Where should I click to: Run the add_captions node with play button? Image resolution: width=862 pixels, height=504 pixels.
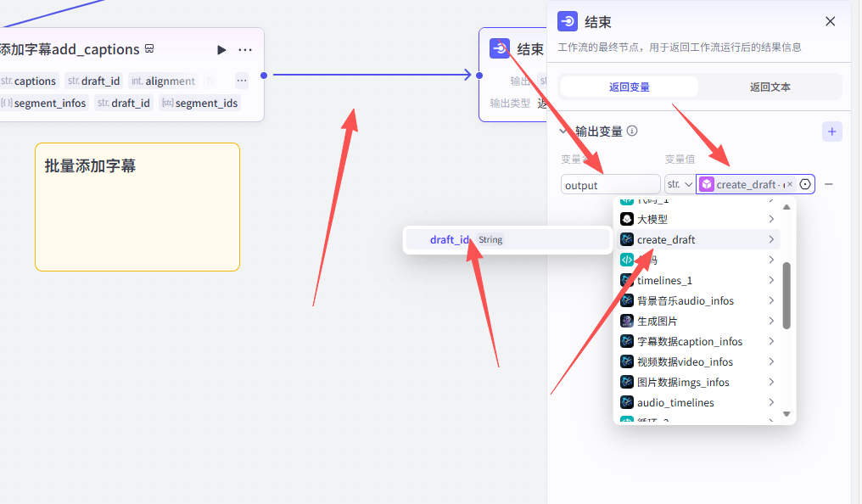(x=221, y=50)
